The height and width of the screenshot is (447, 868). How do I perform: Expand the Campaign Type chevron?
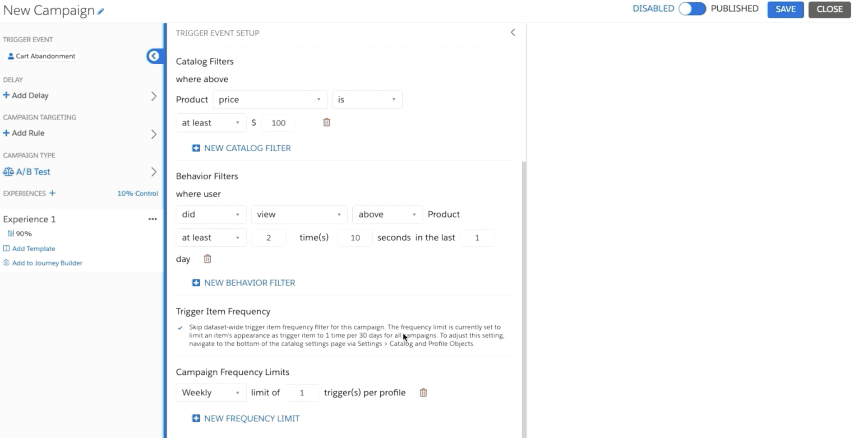tap(154, 172)
